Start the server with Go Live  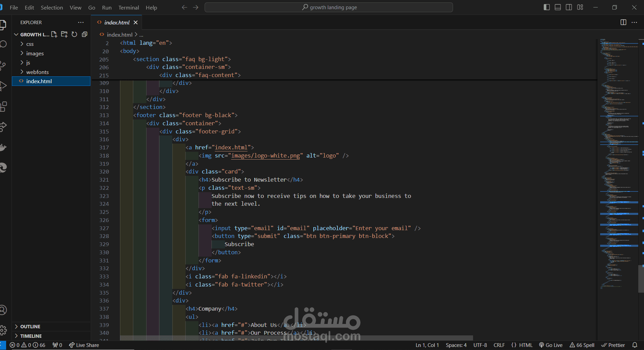coord(551,345)
